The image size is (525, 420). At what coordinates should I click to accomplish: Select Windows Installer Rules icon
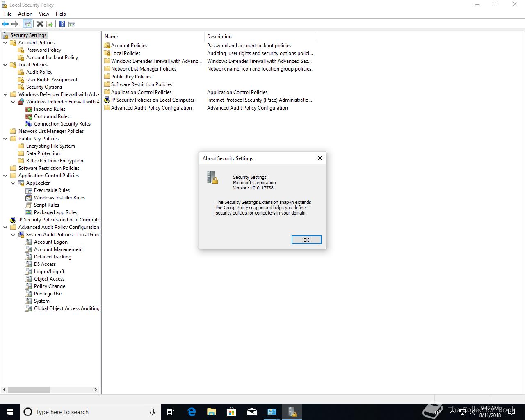(29, 198)
